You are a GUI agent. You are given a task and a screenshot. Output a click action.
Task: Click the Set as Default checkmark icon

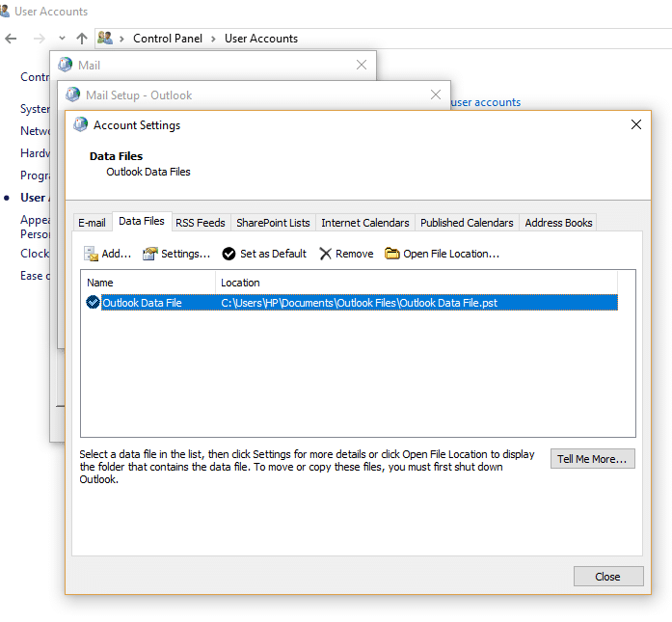228,254
